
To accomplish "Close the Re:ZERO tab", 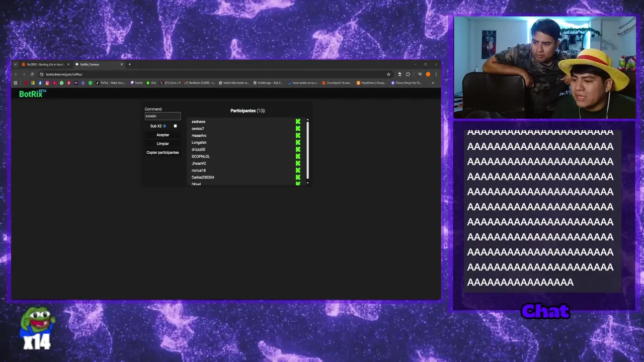I will 68,64.
